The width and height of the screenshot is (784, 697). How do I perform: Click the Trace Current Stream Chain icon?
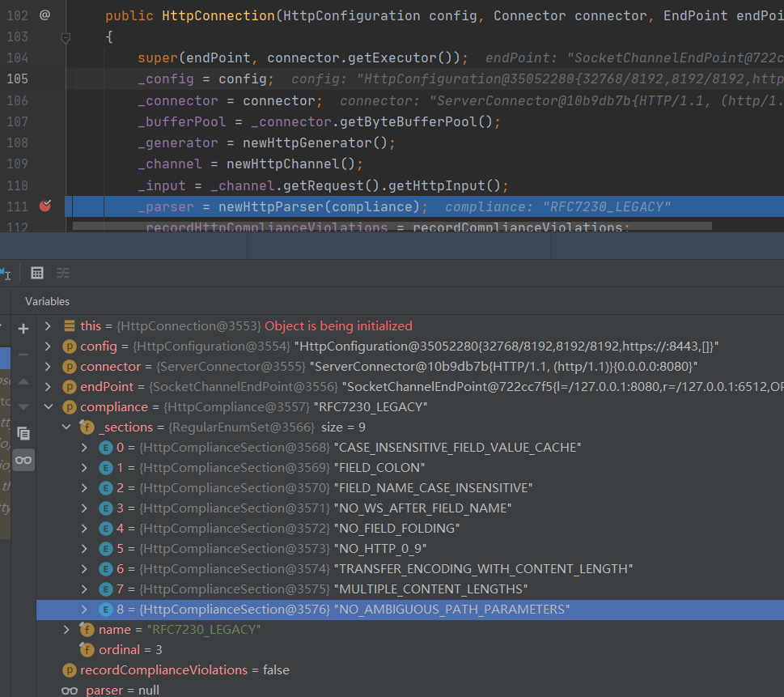(63, 273)
